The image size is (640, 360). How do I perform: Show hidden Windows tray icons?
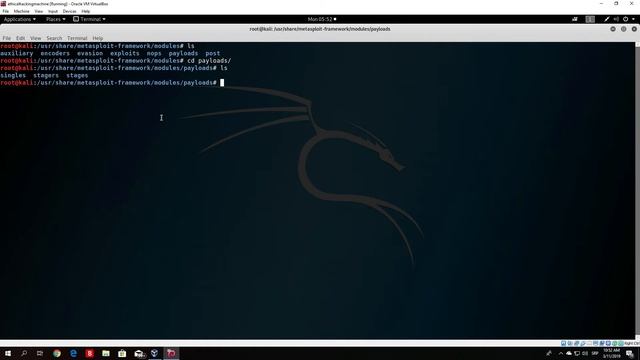pyautogui.click(x=561, y=353)
